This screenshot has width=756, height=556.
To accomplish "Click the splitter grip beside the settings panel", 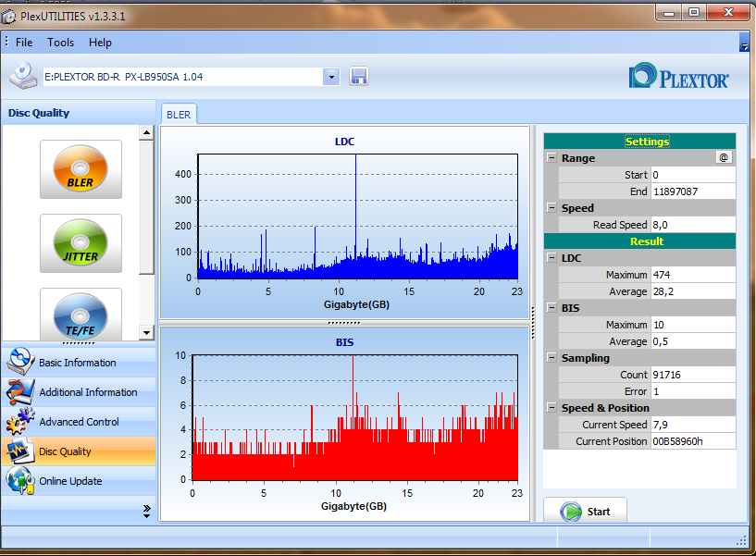I will 533,323.
